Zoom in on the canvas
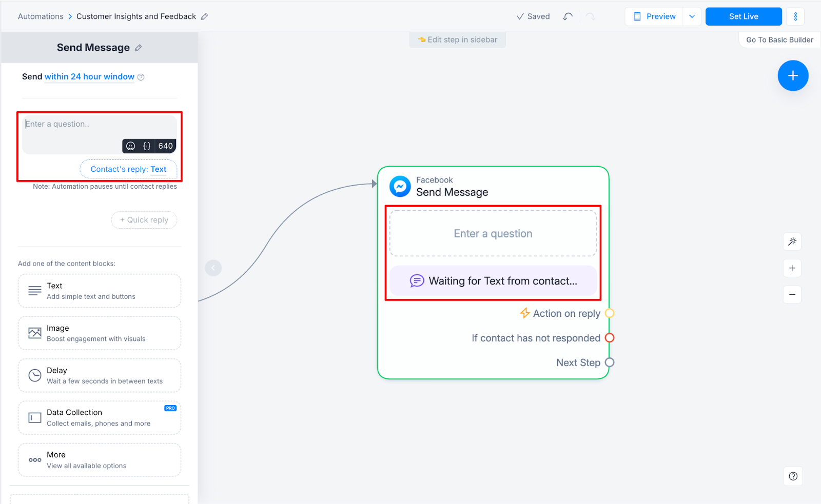This screenshot has width=821, height=504. pyautogui.click(x=792, y=268)
